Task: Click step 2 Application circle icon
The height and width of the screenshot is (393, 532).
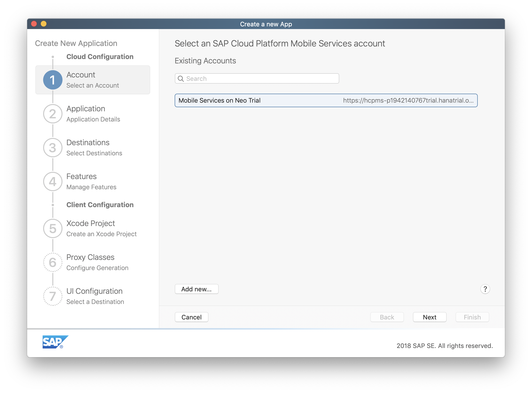Action: 52,114
